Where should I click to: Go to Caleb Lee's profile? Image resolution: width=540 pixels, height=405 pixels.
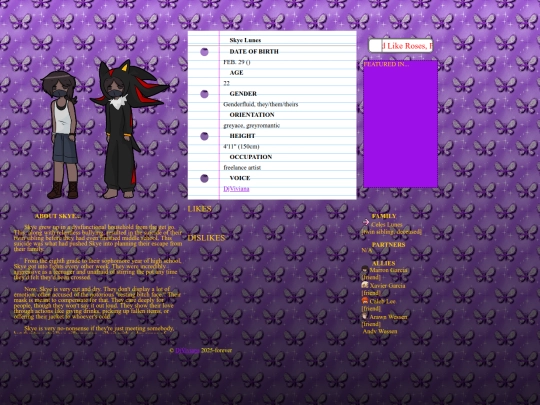tap(382, 301)
